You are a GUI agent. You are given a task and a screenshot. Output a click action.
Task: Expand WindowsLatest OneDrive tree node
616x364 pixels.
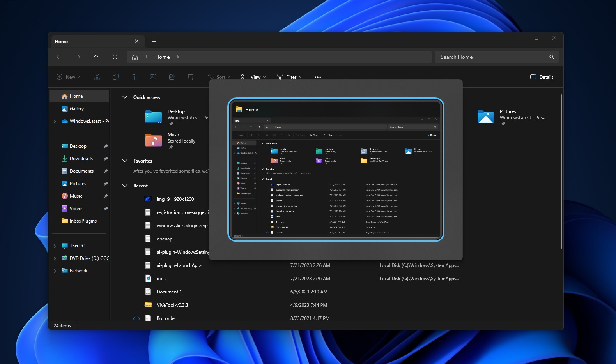tap(55, 121)
